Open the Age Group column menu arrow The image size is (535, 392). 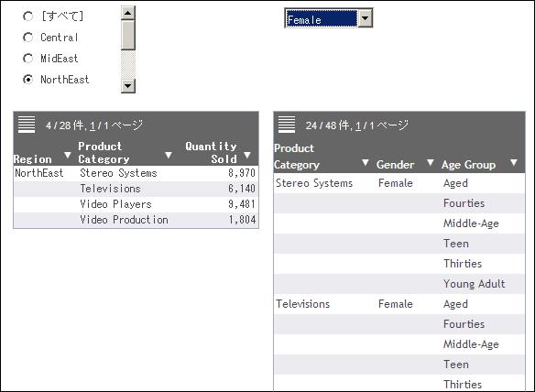[x=514, y=162]
